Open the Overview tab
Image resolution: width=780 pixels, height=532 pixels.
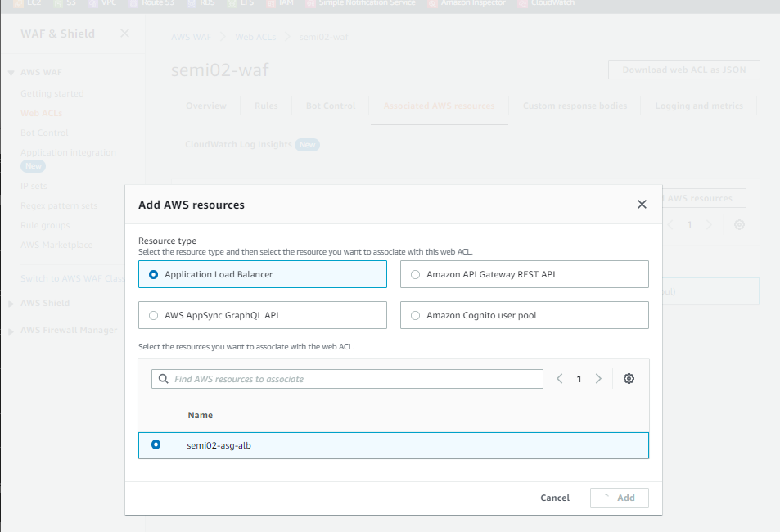point(206,106)
